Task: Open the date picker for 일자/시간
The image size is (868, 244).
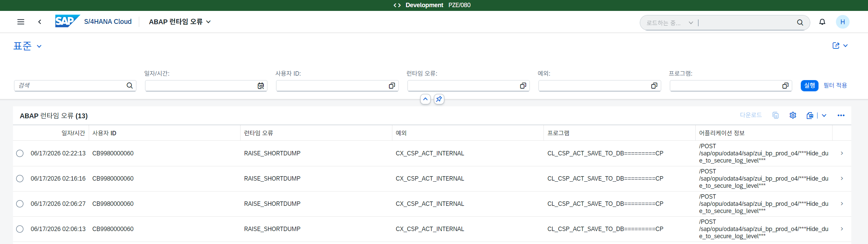Action: [261, 86]
